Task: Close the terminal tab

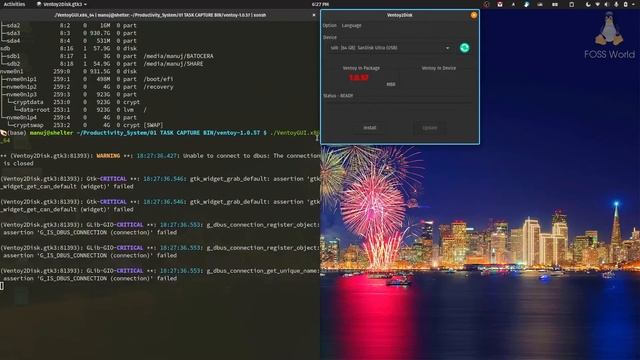Action: pos(314,15)
